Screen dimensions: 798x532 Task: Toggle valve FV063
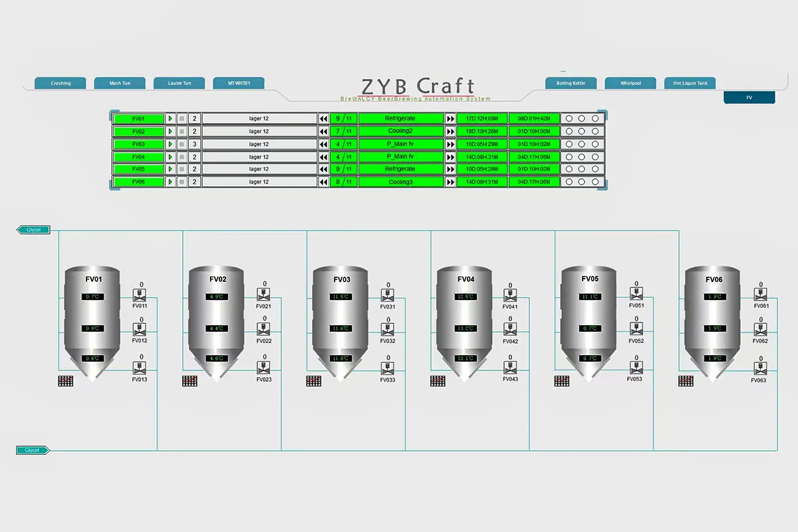click(759, 369)
